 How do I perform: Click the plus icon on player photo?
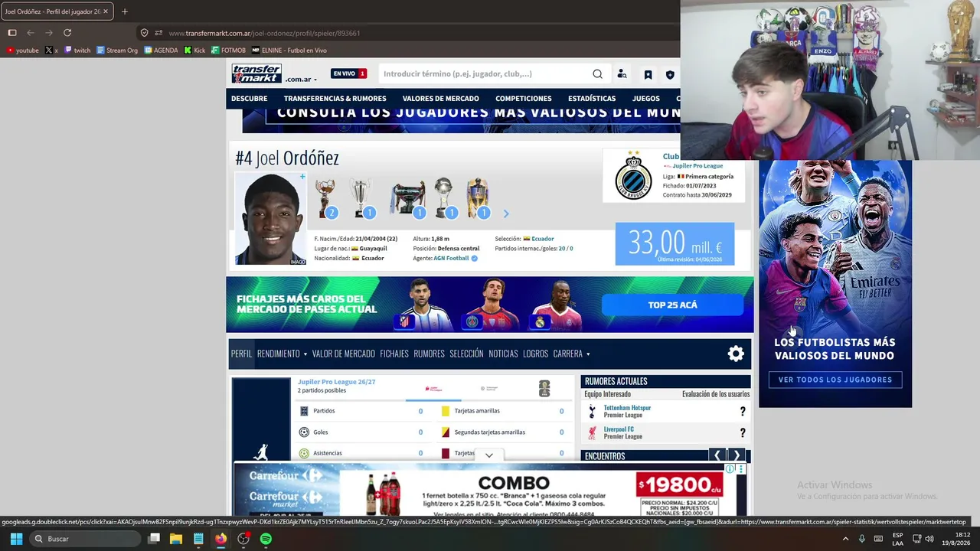pyautogui.click(x=302, y=177)
